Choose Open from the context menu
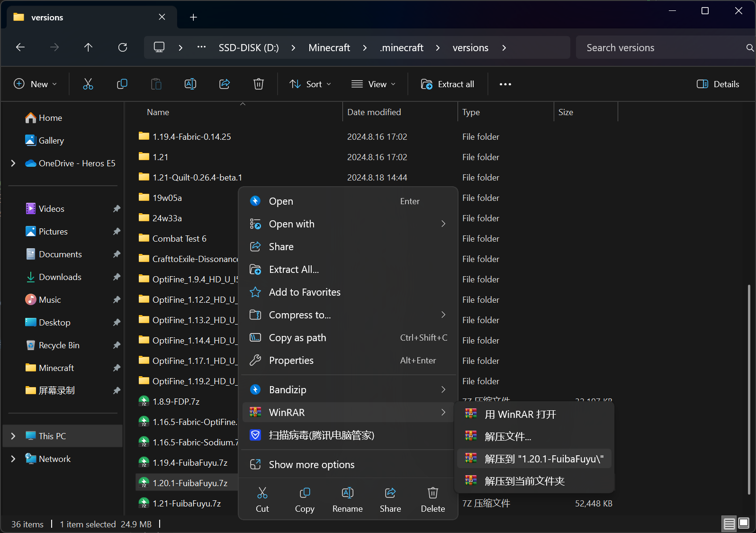This screenshot has width=756, height=533. [x=348, y=201]
